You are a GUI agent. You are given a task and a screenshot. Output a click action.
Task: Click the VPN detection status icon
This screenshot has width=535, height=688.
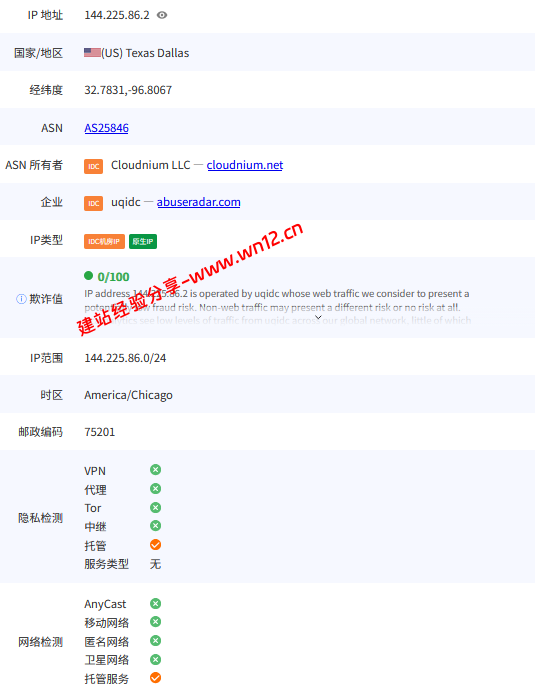coord(155,470)
